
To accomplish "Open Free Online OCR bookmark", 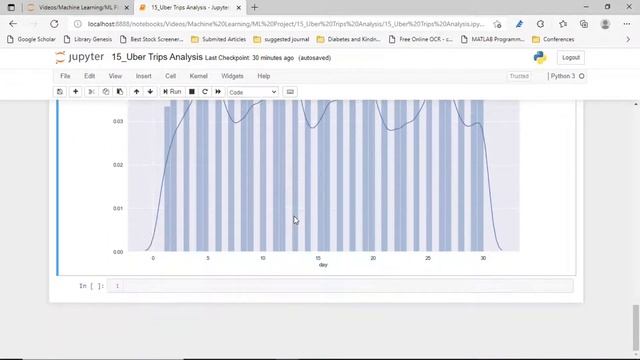I will [420, 40].
